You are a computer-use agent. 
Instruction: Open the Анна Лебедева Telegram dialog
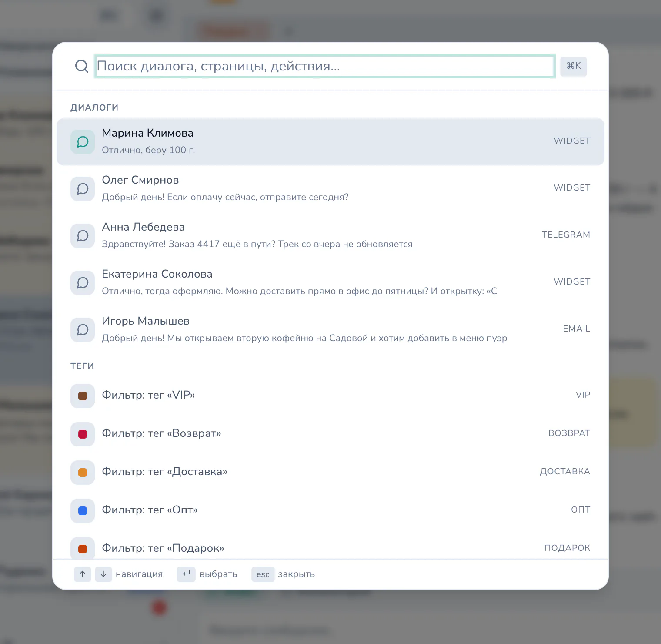tap(330, 235)
